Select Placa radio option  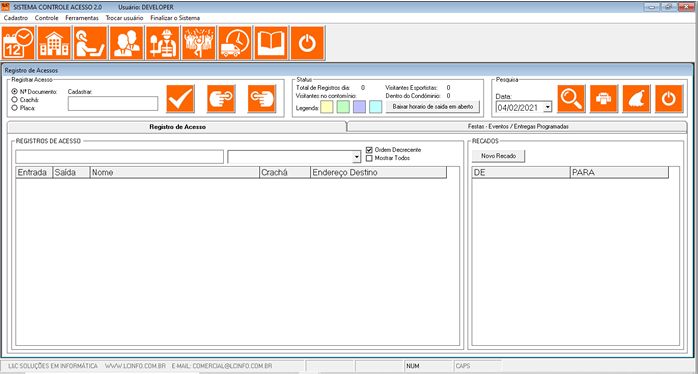[x=15, y=107]
